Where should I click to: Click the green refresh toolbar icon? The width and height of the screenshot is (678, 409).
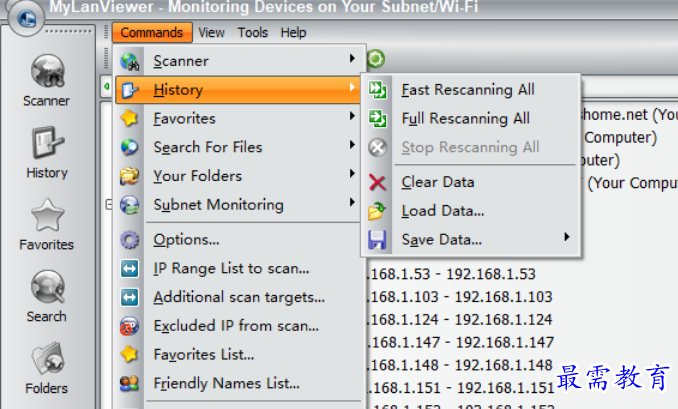click(x=376, y=61)
